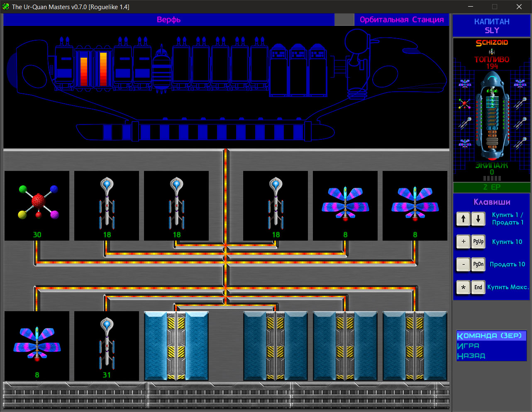Click the small ship icon under SCHIZOID
Viewport: 532px width, 412px height.
492,51
